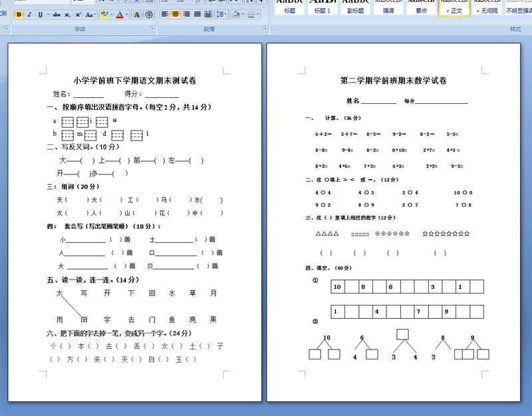Click character 阳 in matching exercise

[x=84, y=319]
